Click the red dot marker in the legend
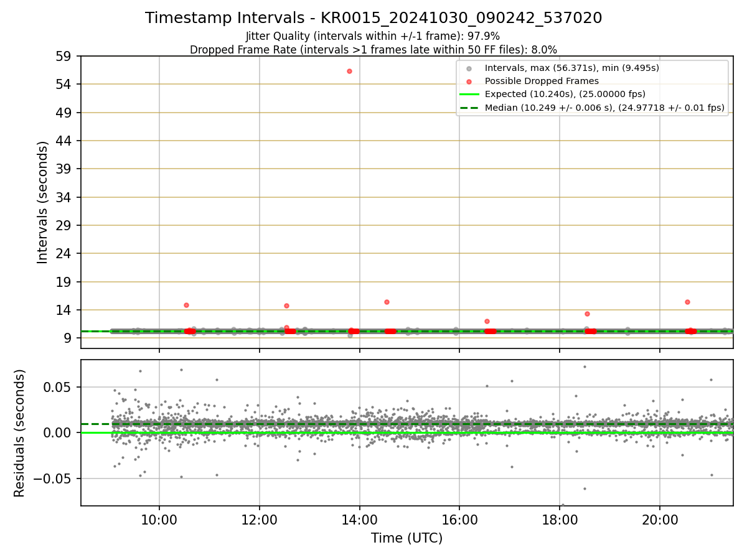This screenshot has height=560, width=747. [x=469, y=82]
